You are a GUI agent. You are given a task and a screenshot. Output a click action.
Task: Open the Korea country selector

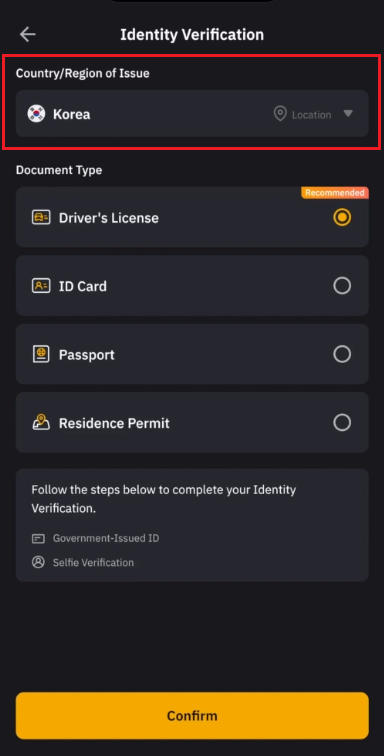[192, 114]
